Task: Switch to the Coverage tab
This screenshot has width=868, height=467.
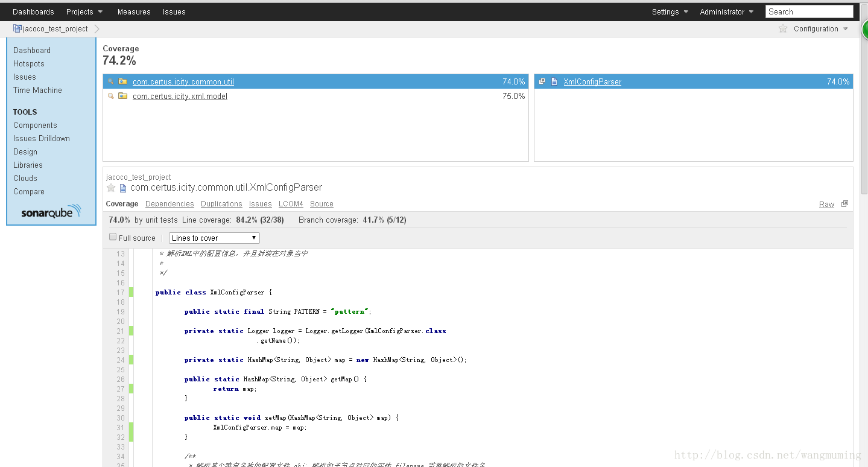Action: pos(122,204)
